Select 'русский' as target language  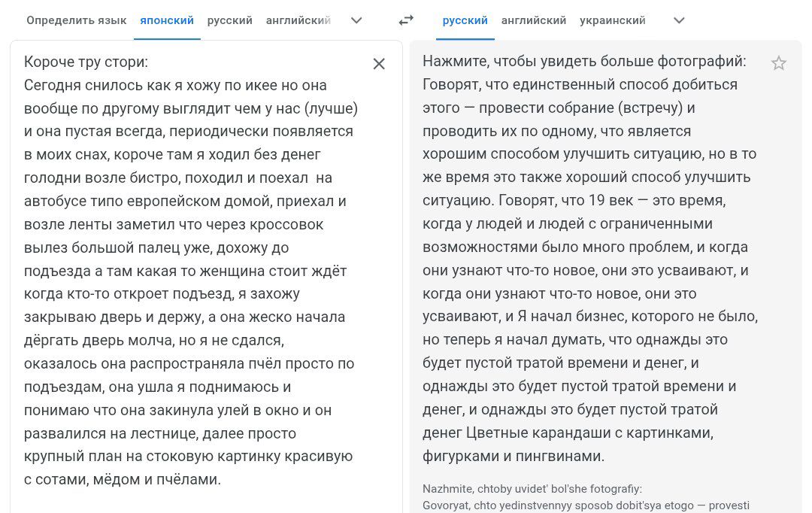(465, 21)
